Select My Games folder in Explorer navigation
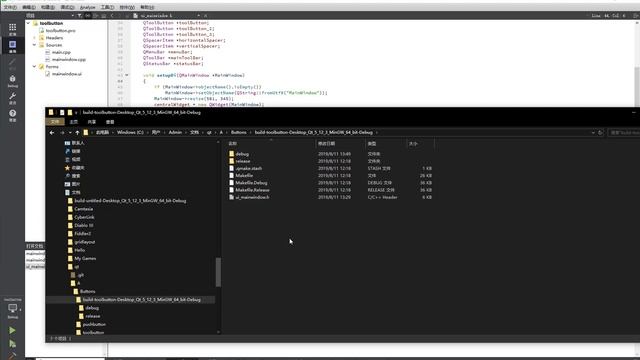640x360 pixels. pyautogui.click(x=85, y=258)
